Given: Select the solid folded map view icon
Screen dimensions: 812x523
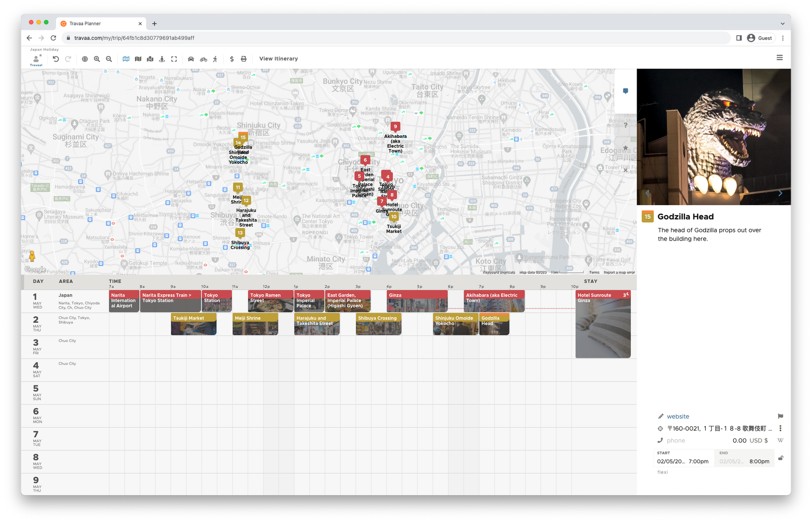Looking at the screenshot, I should [x=138, y=59].
